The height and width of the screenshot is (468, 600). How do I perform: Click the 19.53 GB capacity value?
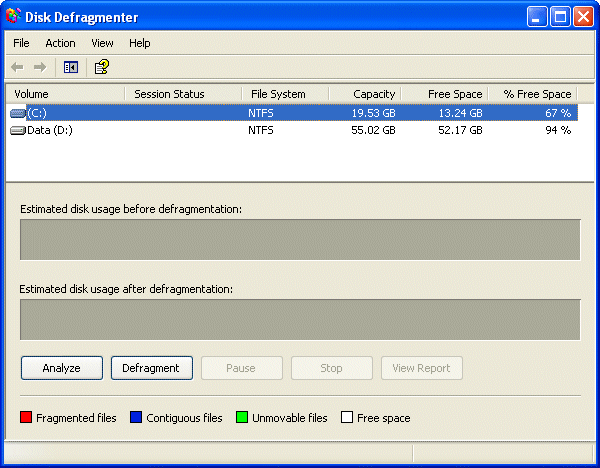(373, 113)
